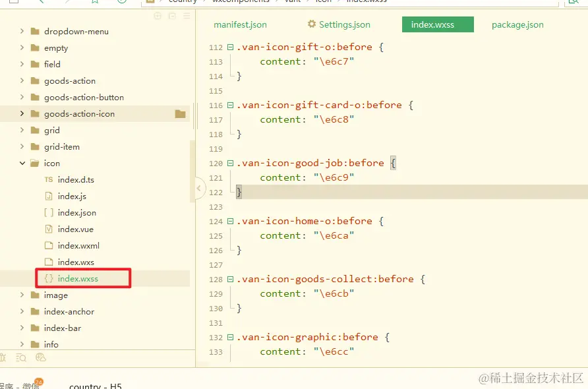Open index.js file in tree
The height and width of the screenshot is (389, 588).
point(72,196)
